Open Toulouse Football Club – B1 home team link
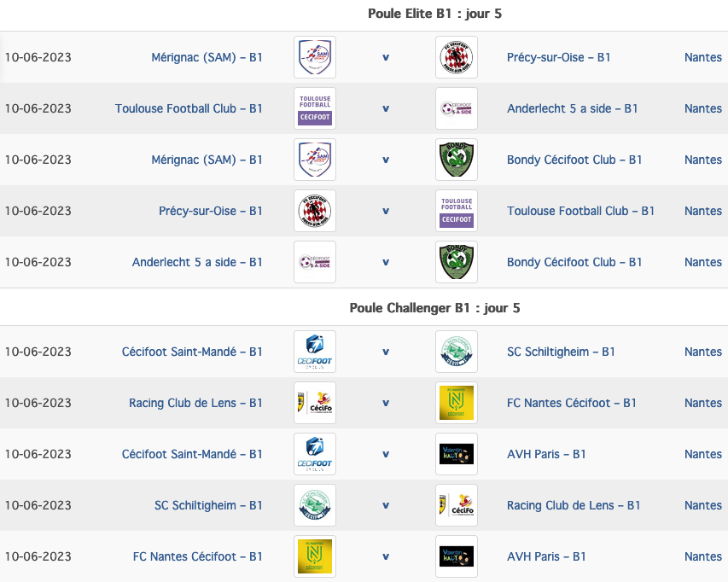728x582 pixels. pos(189,108)
